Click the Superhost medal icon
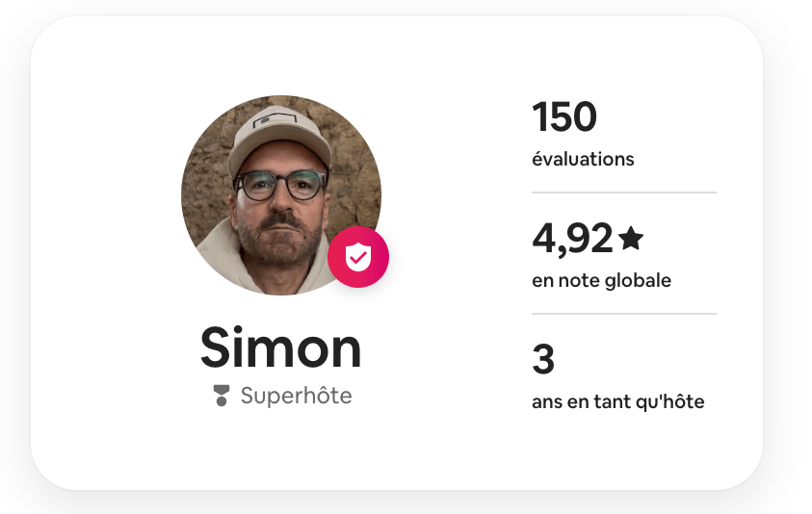The height and width of the screenshot is (514, 812). pos(222,396)
